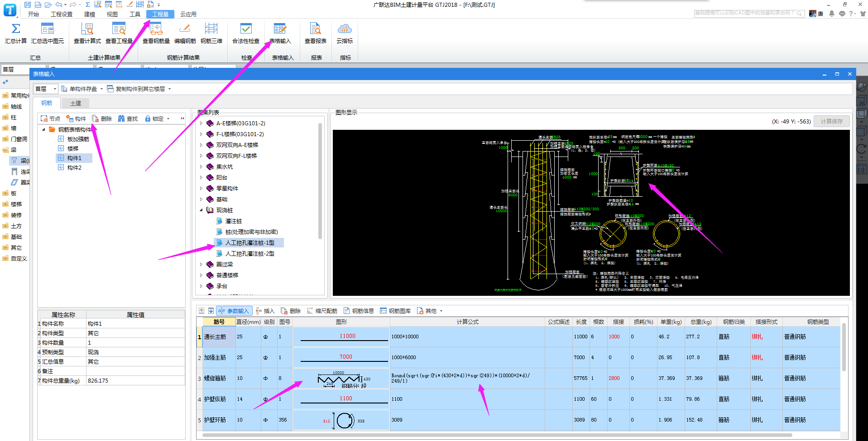Switch to 开始 ribbon tab
The width and height of the screenshot is (868, 441).
34,14
